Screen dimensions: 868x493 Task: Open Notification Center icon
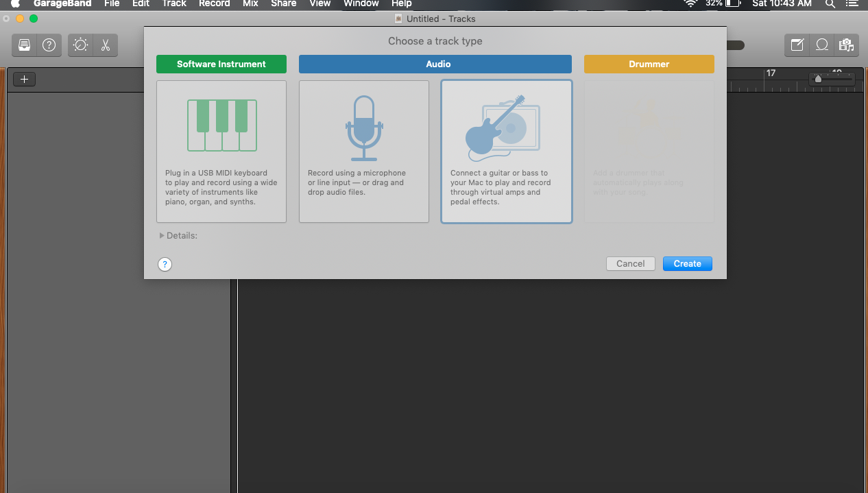852,3
